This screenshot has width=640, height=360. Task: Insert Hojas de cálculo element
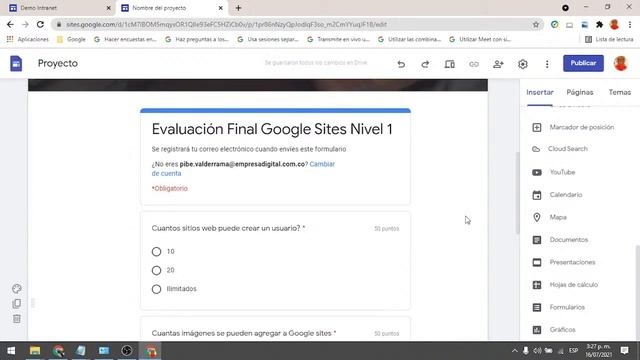pos(565,284)
